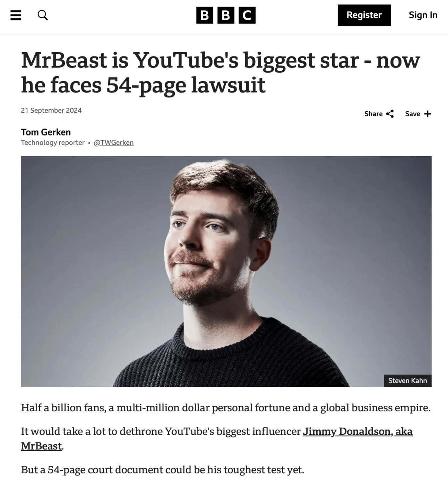This screenshot has width=448, height=482.
Task: Open the @TWGerken profile link
Action: [x=114, y=143]
